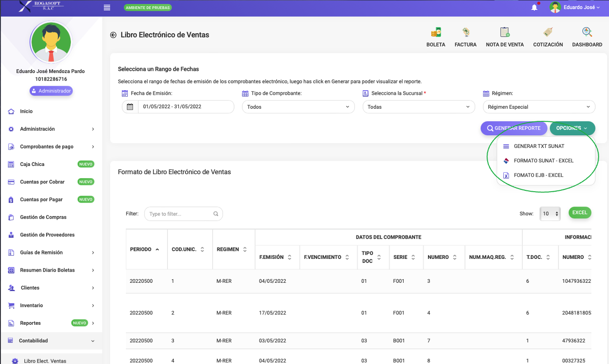
Task: Open NOTA DE VENTA
Action: [x=504, y=36]
